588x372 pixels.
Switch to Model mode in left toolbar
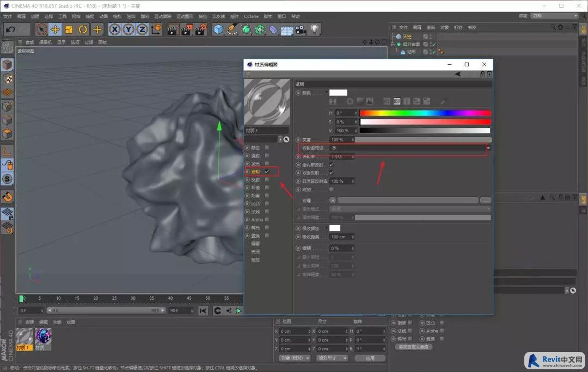point(7,65)
